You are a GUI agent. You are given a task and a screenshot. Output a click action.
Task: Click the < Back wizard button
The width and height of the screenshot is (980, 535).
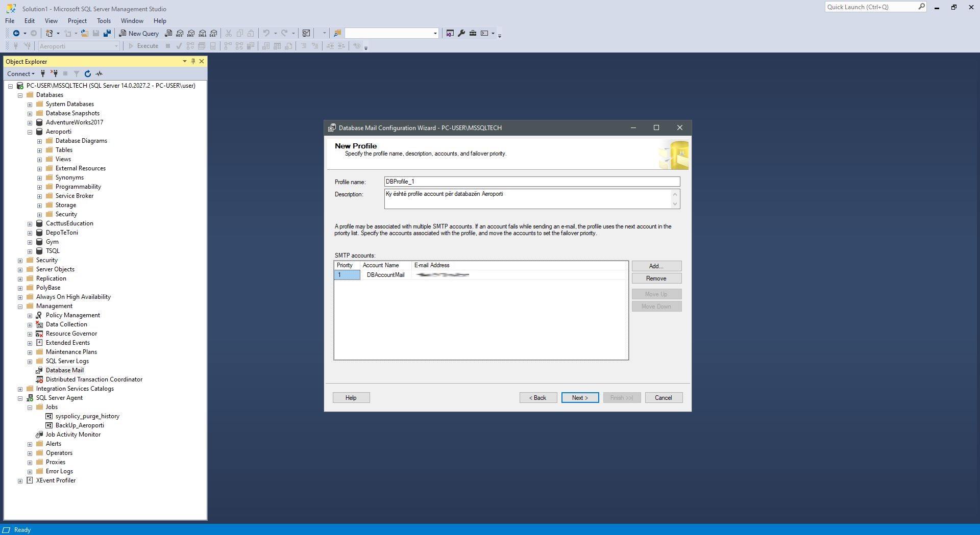click(x=538, y=398)
